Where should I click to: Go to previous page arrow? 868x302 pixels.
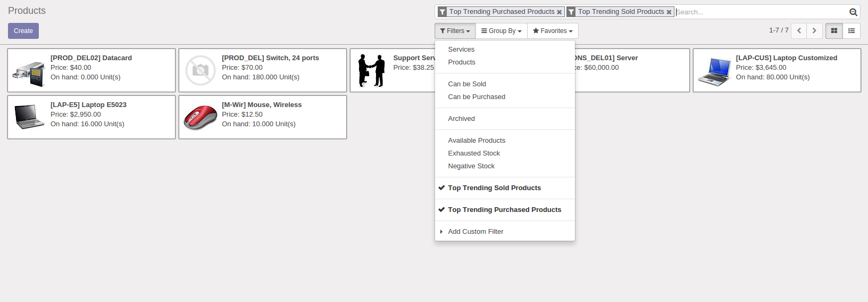pyautogui.click(x=799, y=31)
